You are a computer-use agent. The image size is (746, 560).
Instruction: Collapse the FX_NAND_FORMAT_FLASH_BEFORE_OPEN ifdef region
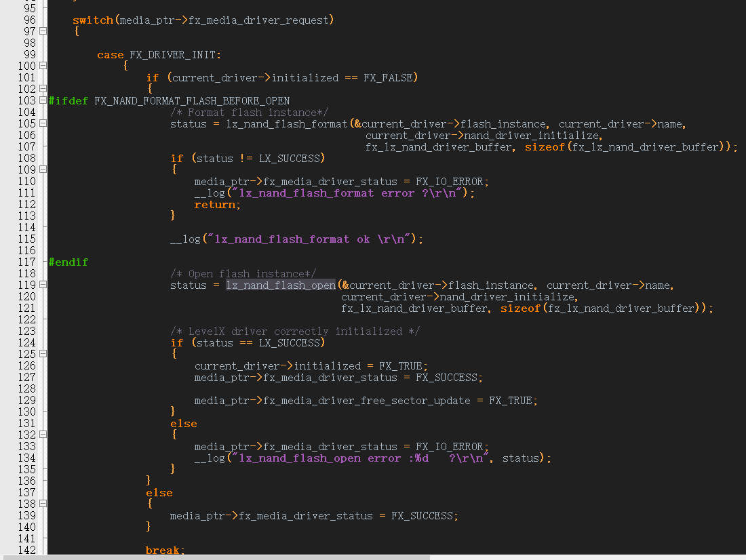click(x=42, y=100)
